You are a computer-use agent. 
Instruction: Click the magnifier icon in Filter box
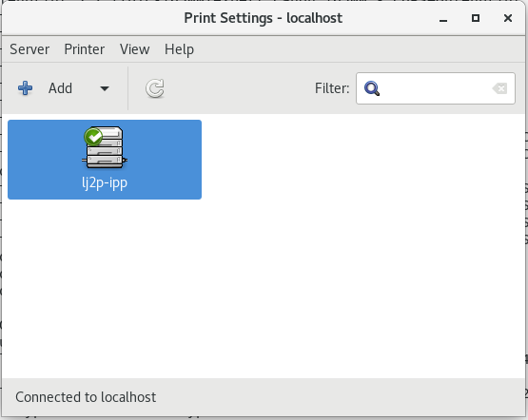coord(372,88)
